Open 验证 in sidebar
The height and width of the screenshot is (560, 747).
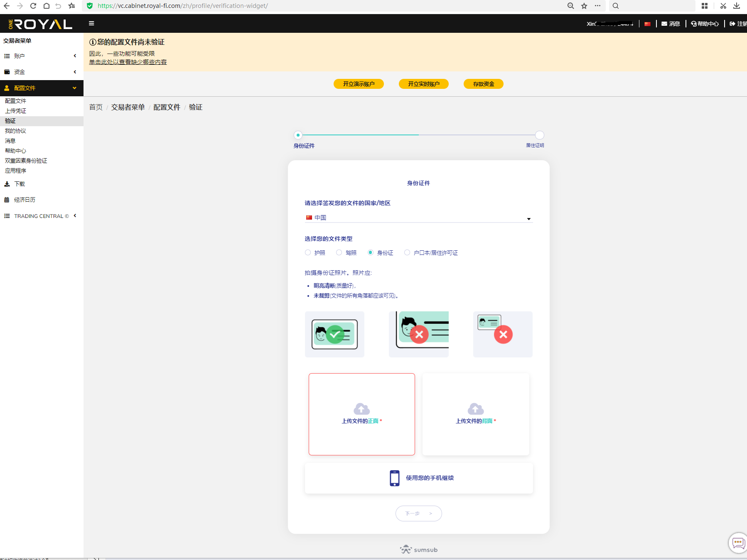pos(10,121)
